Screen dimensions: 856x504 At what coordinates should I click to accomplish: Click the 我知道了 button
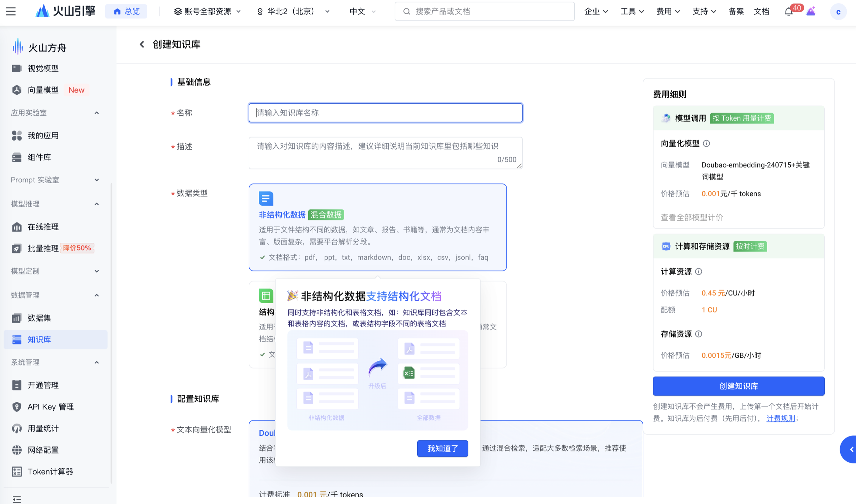(442, 449)
